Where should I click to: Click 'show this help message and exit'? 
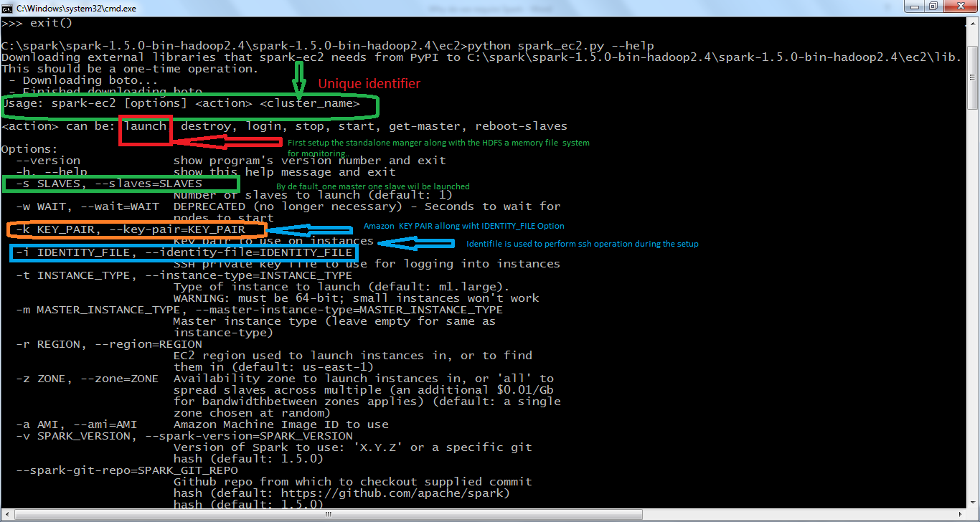pos(284,172)
